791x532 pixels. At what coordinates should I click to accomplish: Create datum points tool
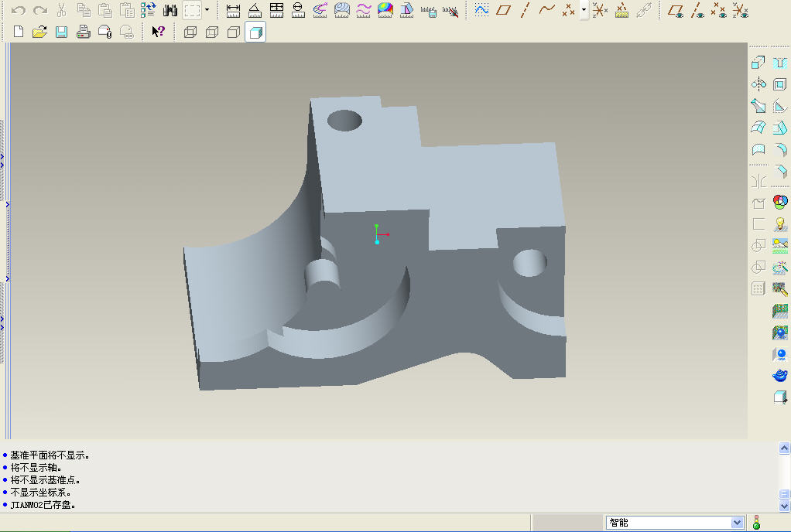click(x=569, y=10)
